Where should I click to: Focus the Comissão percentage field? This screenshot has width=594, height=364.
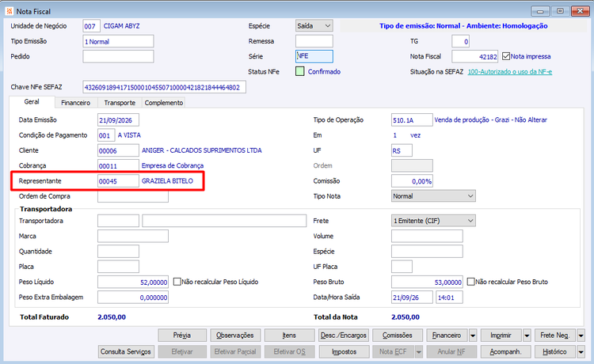[x=412, y=181]
